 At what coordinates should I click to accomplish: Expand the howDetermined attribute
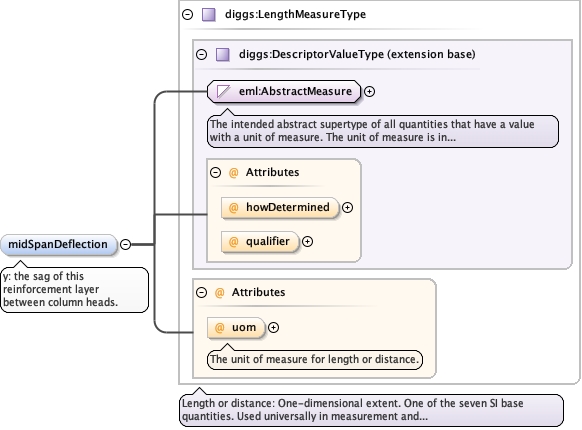347,208
